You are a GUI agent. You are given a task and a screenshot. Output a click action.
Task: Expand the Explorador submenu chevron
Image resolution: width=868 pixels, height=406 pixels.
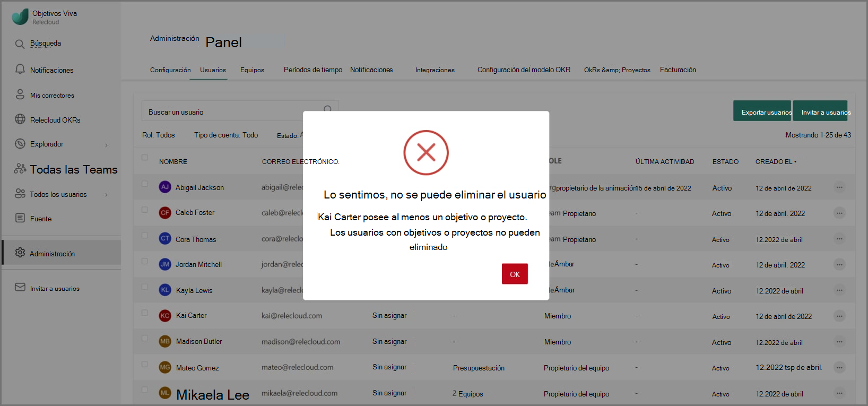pyautogui.click(x=106, y=145)
